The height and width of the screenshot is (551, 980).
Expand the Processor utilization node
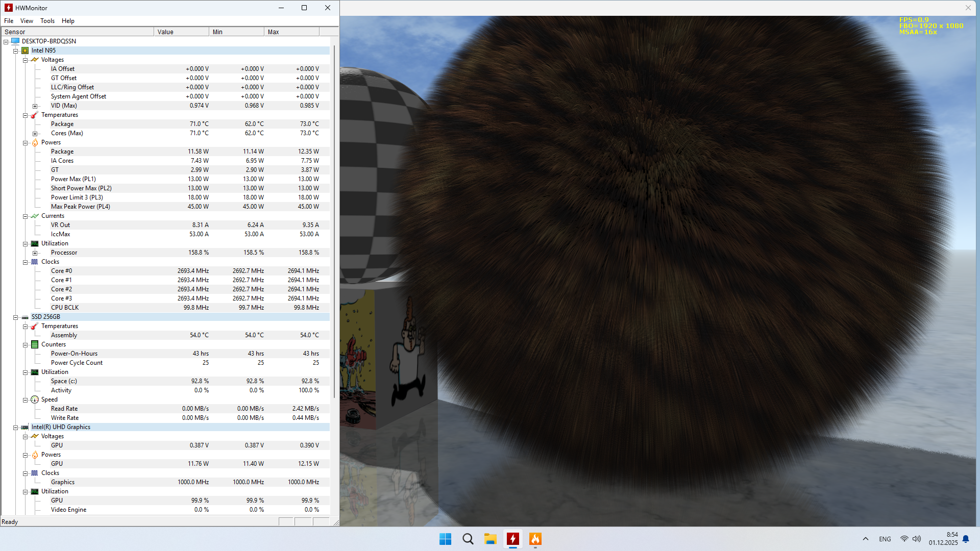(35, 253)
